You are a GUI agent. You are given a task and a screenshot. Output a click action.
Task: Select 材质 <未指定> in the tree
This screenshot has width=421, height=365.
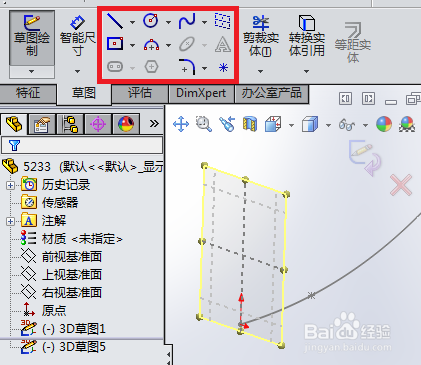71,239
